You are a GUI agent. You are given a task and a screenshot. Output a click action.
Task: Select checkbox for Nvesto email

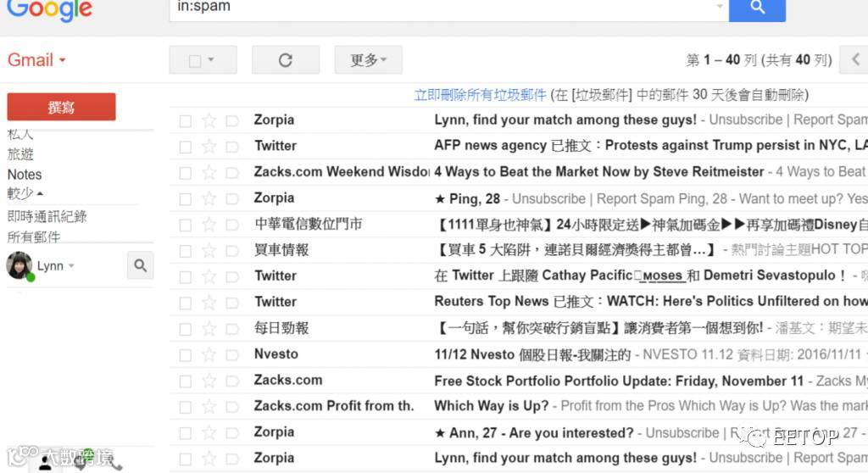(x=185, y=355)
